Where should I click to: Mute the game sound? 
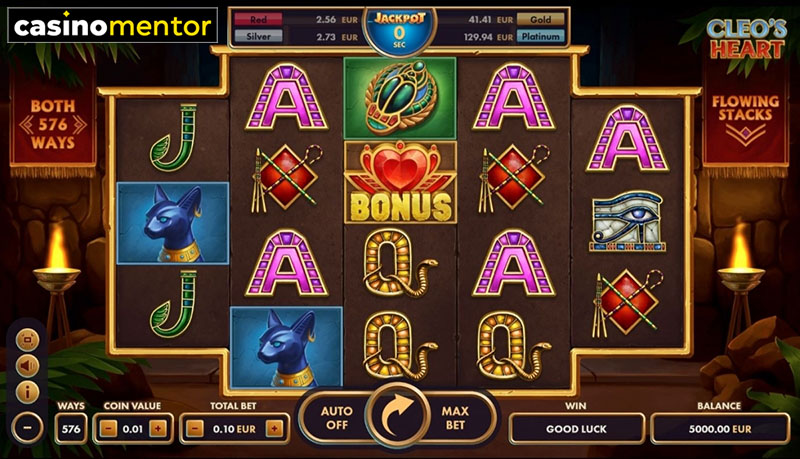pos(28,366)
